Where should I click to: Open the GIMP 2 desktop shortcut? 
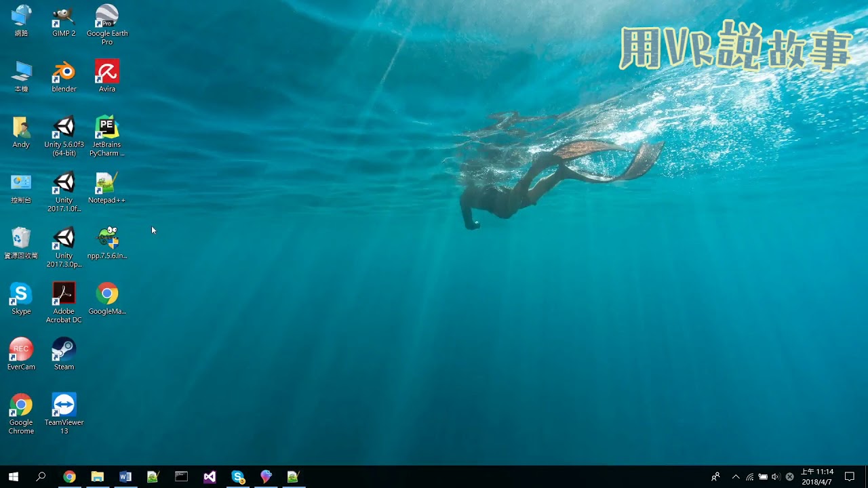point(64,16)
